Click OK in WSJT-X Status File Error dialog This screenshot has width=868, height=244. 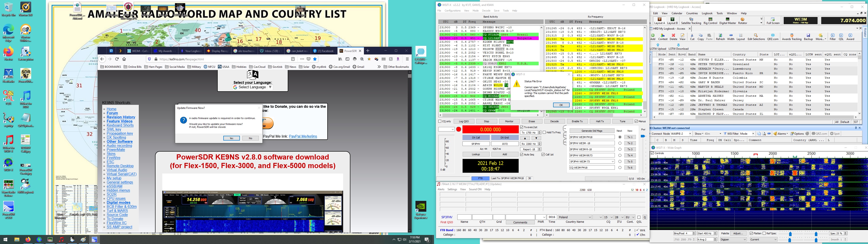point(561,105)
